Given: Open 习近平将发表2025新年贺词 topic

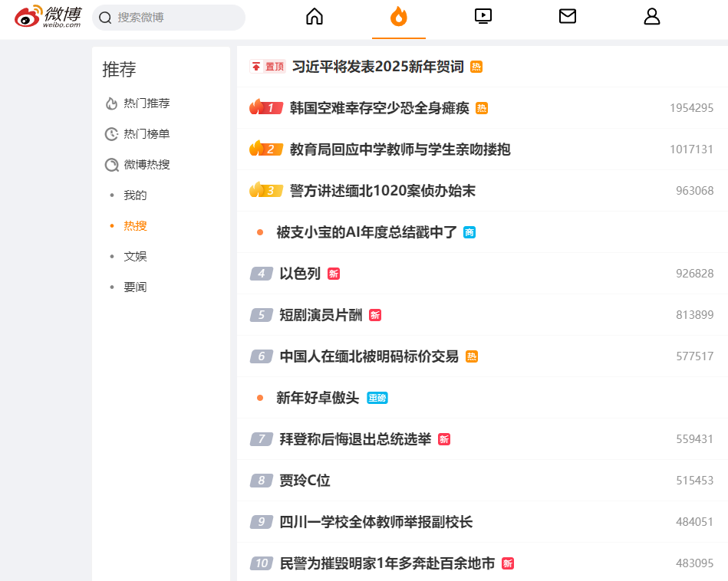Looking at the screenshot, I should (378, 67).
